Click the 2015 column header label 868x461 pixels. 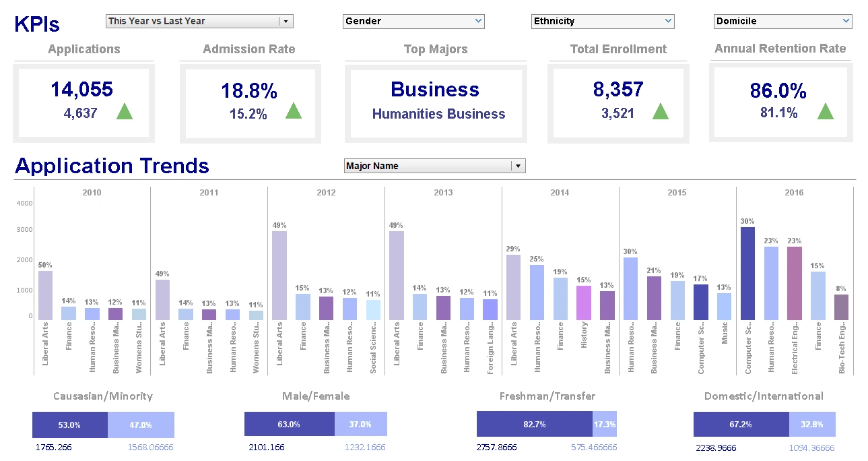click(676, 192)
